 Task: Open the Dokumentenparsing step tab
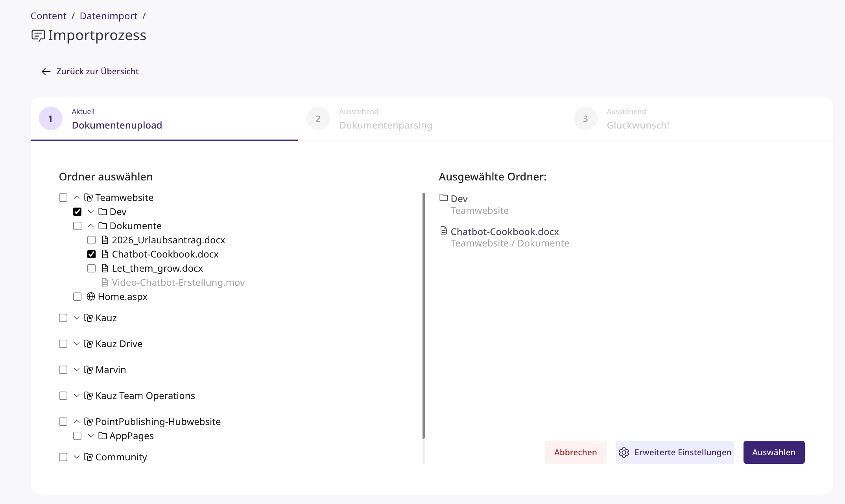click(432, 119)
